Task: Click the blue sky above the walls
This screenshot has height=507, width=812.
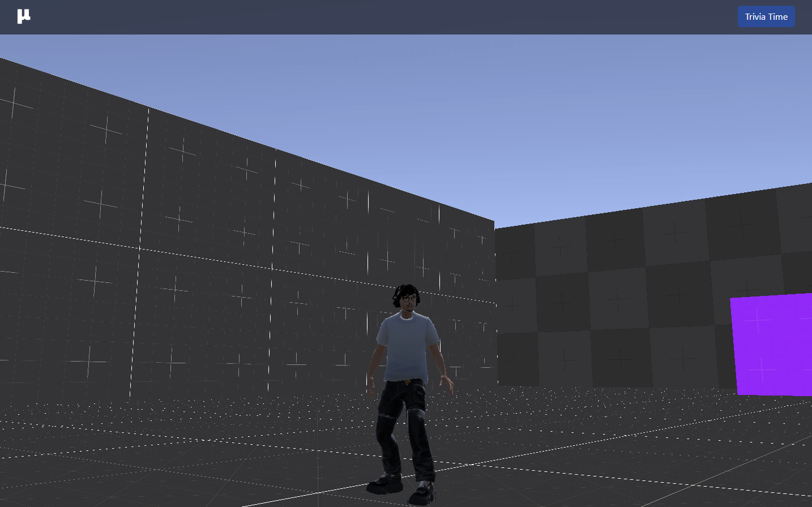Action: pyautogui.click(x=453, y=113)
